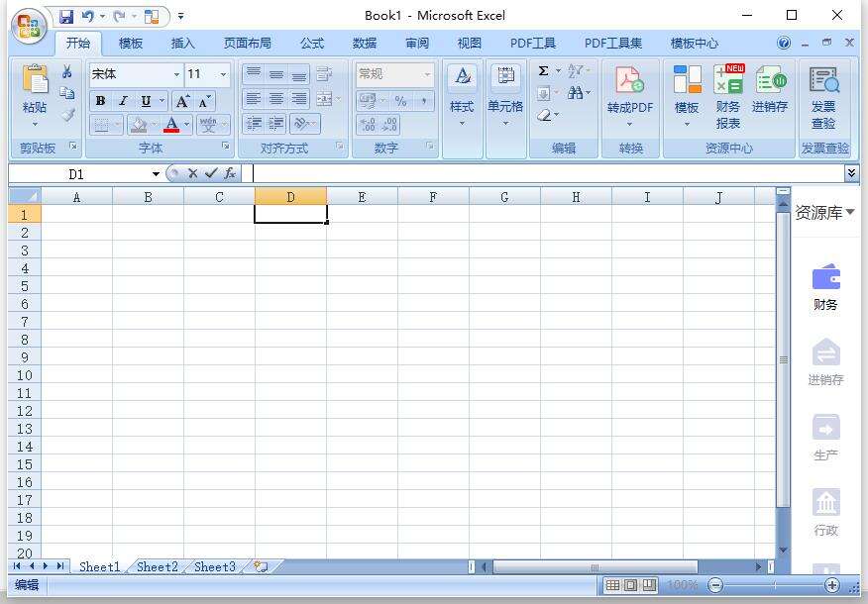868x604 pixels.
Task: Open the font size dropdown
Action: pos(224,74)
